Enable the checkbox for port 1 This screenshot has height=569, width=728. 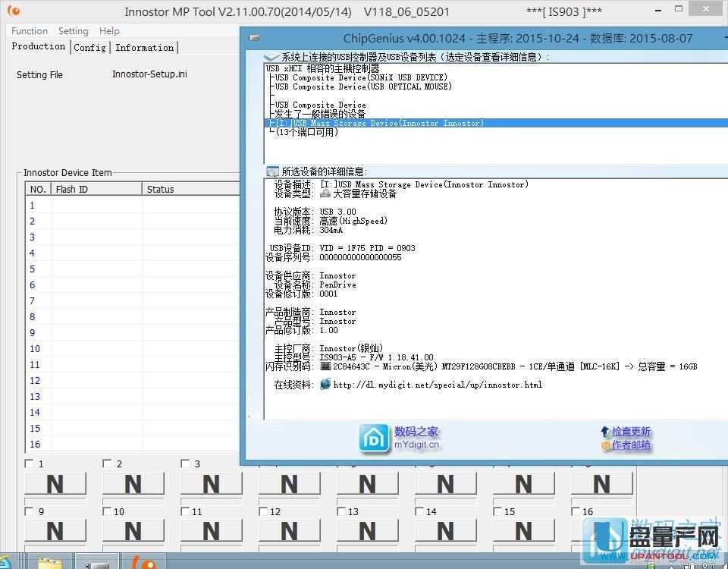coord(29,464)
